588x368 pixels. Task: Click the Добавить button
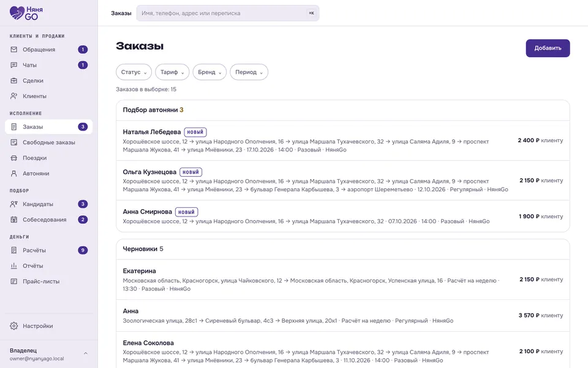pos(548,48)
